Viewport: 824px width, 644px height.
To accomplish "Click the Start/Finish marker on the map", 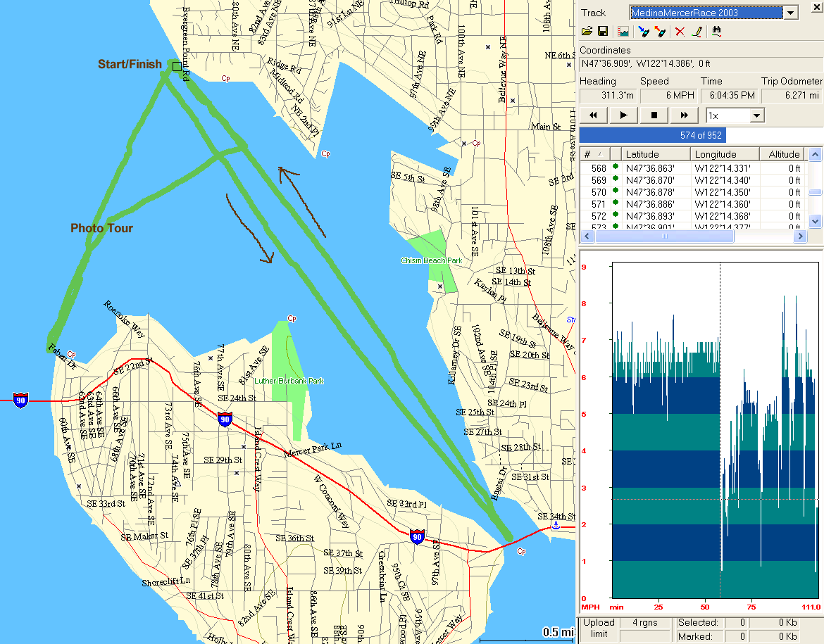I will 176,65.
